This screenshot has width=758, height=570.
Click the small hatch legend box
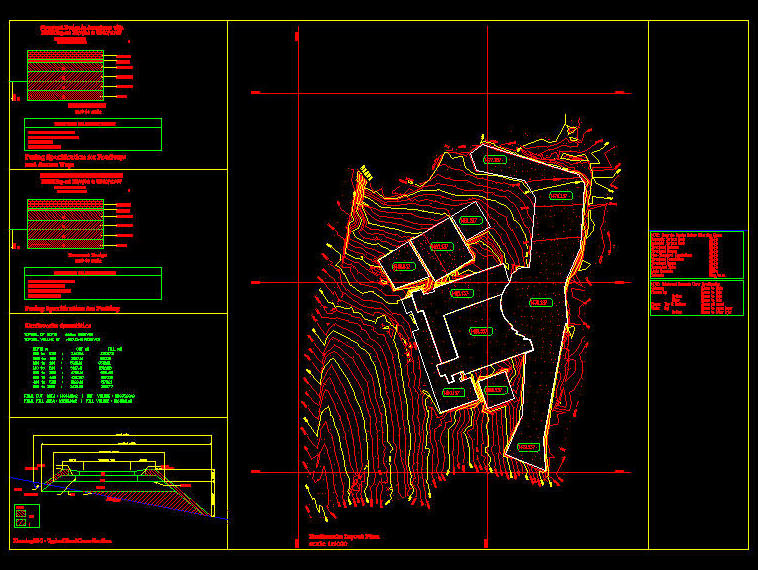[x=27, y=516]
